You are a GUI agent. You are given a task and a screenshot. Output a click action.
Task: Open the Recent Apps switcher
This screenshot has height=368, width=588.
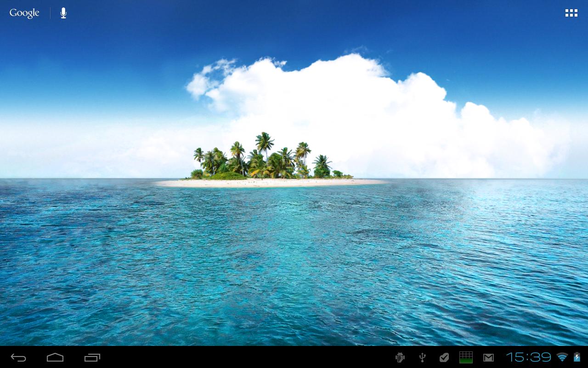click(x=91, y=357)
